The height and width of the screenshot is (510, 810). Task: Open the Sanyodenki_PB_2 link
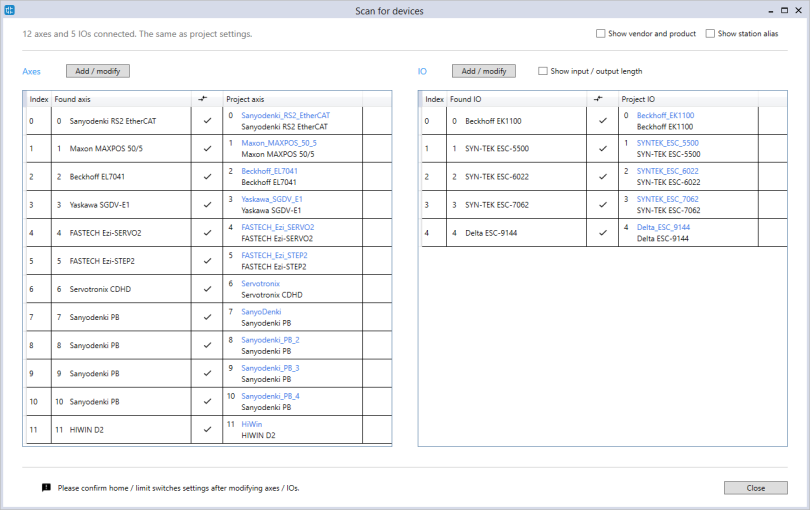[270, 340]
